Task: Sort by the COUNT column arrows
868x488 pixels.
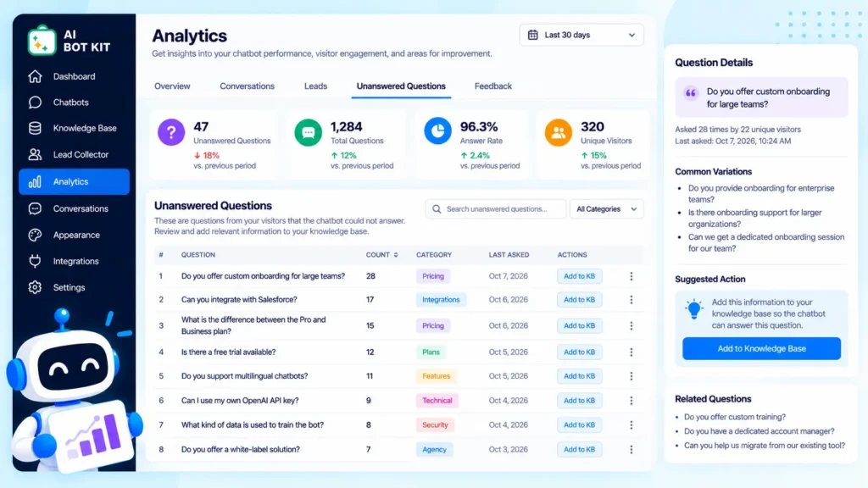Action: (x=396, y=255)
